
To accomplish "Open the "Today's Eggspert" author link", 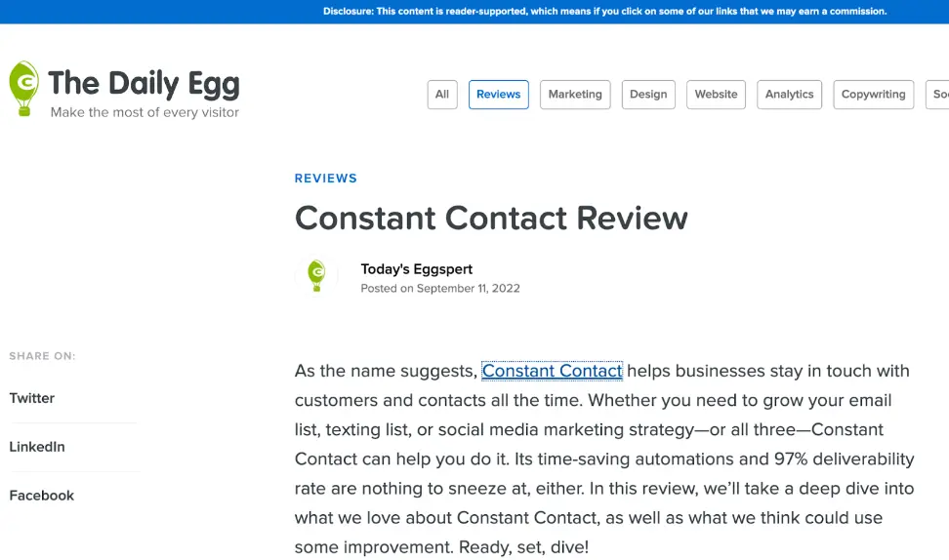I will (417, 269).
